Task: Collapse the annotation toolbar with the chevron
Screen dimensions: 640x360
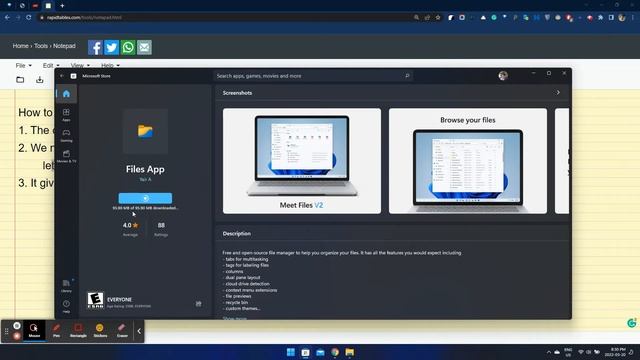Action: (139, 331)
